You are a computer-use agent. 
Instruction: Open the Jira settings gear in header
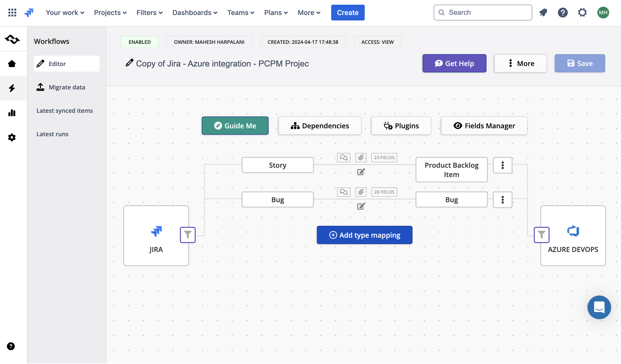click(583, 13)
